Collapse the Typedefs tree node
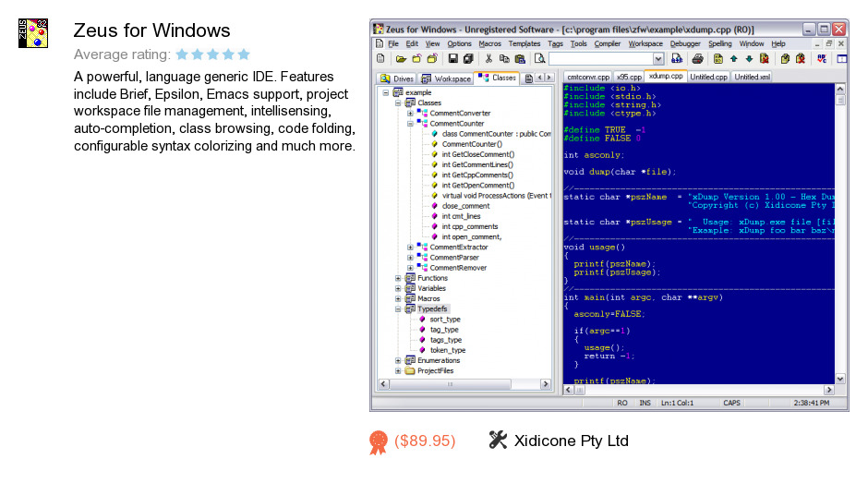This screenshot has width=868, height=483. [398, 309]
